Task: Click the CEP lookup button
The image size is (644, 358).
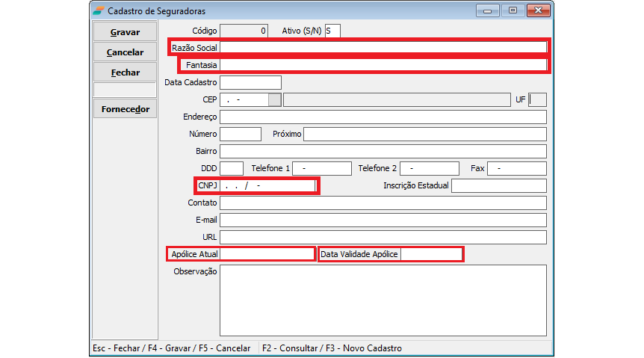Action: click(x=275, y=99)
